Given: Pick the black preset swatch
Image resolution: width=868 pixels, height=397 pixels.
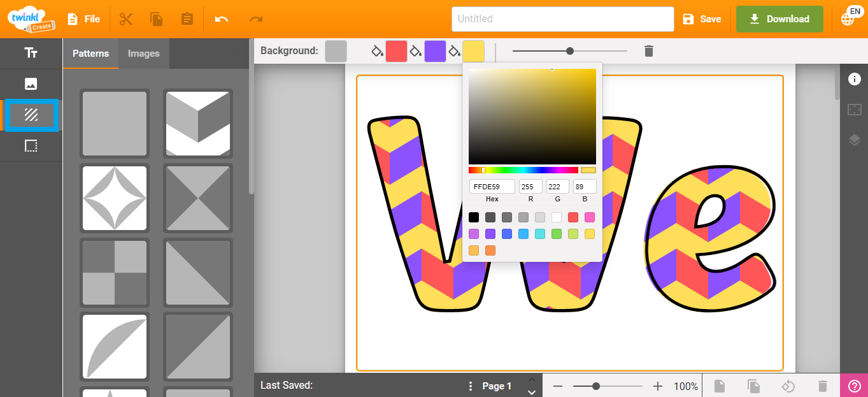Looking at the screenshot, I should (474, 217).
